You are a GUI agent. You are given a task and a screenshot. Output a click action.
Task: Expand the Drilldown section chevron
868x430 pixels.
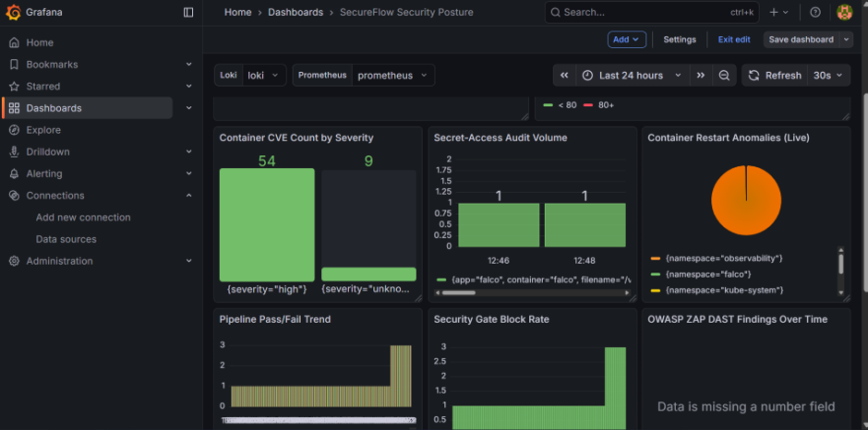click(x=188, y=151)
